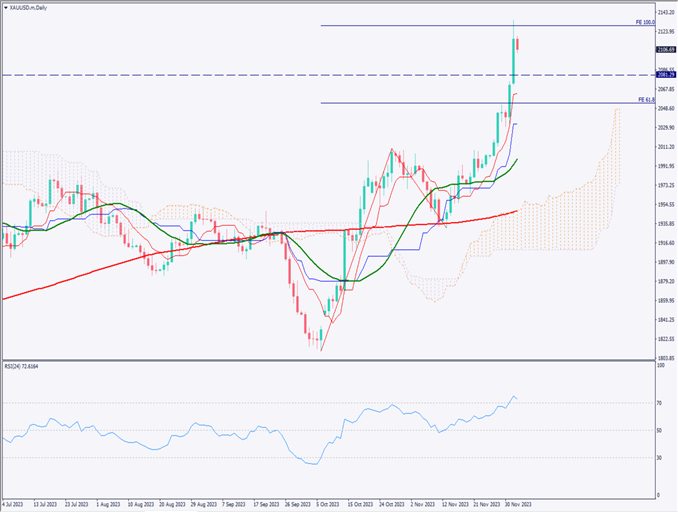678x512 pixels.
Task: Click the 30 Nov 2023 date label
Action: [x=518, y=506]
